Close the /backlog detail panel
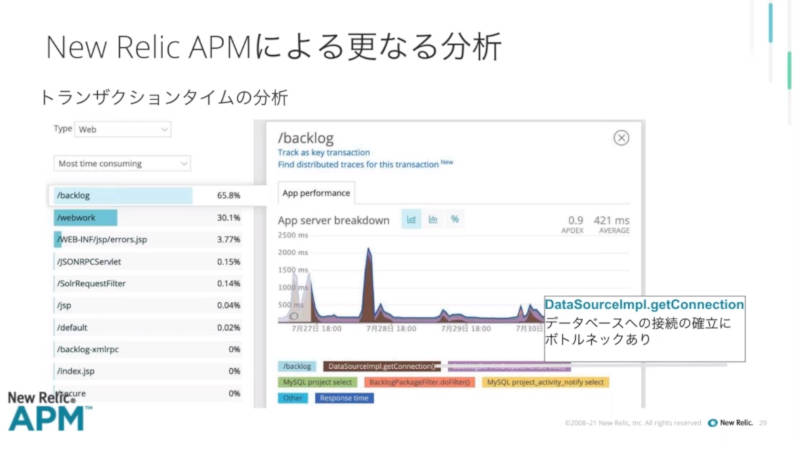Image resolution: width=800 pixels, height=449 pixels. [x=621, y=138]
